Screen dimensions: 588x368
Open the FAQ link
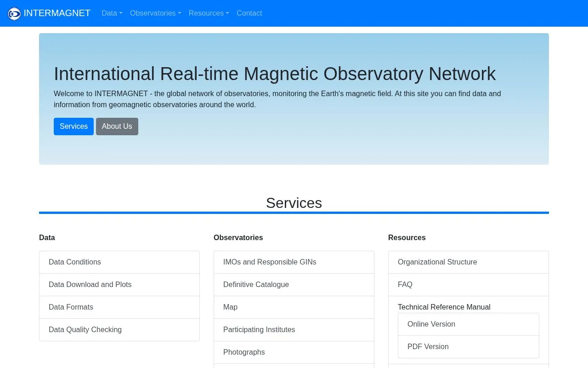(x=469, y=285)
